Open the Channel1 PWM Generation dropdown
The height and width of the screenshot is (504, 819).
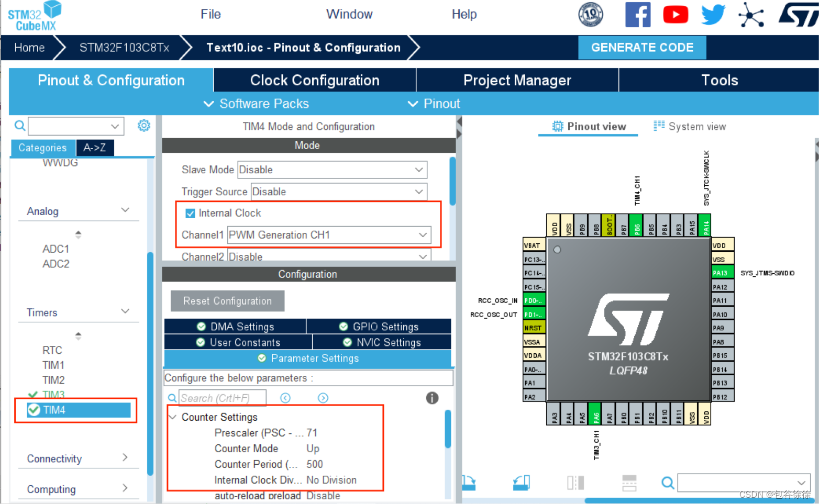(329, 235)
